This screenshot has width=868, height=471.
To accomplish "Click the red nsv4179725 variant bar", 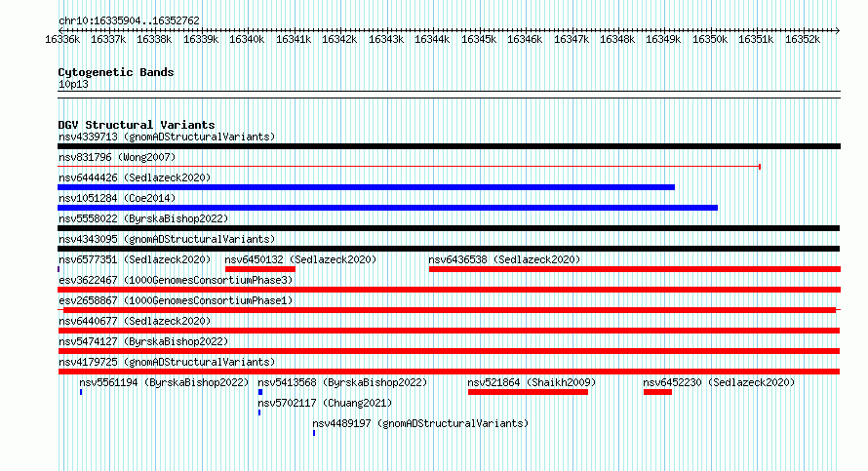I will [449, 372].
